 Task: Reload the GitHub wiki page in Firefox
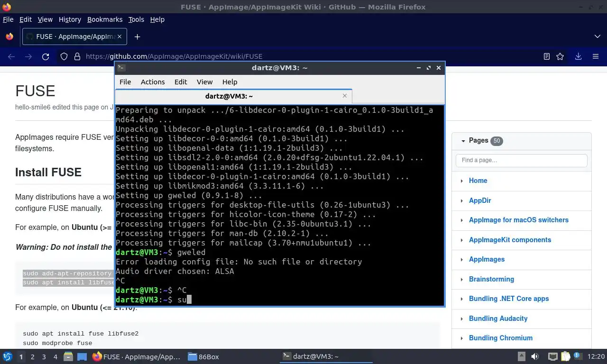pos(46,56)
